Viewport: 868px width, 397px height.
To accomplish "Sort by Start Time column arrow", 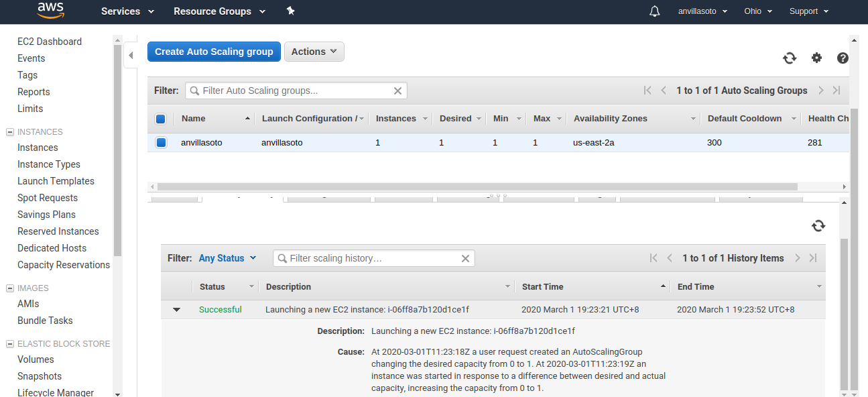I will tap(663, 286).
